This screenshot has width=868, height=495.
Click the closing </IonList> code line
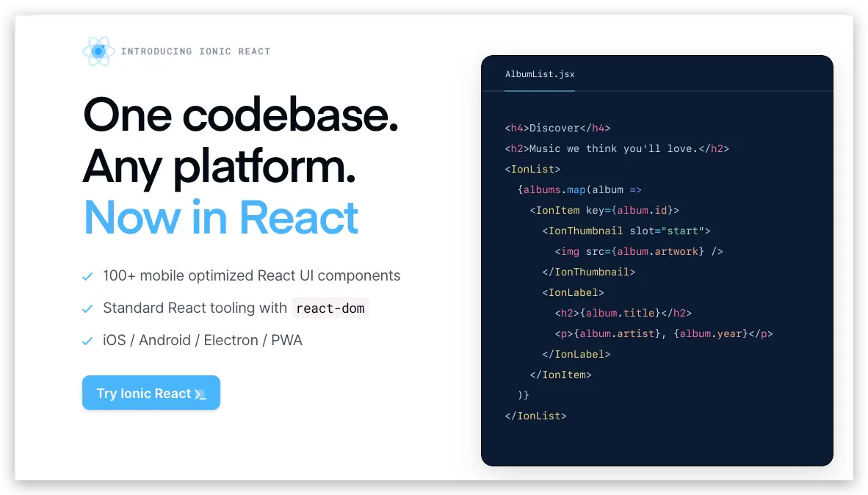coord(535,416)
